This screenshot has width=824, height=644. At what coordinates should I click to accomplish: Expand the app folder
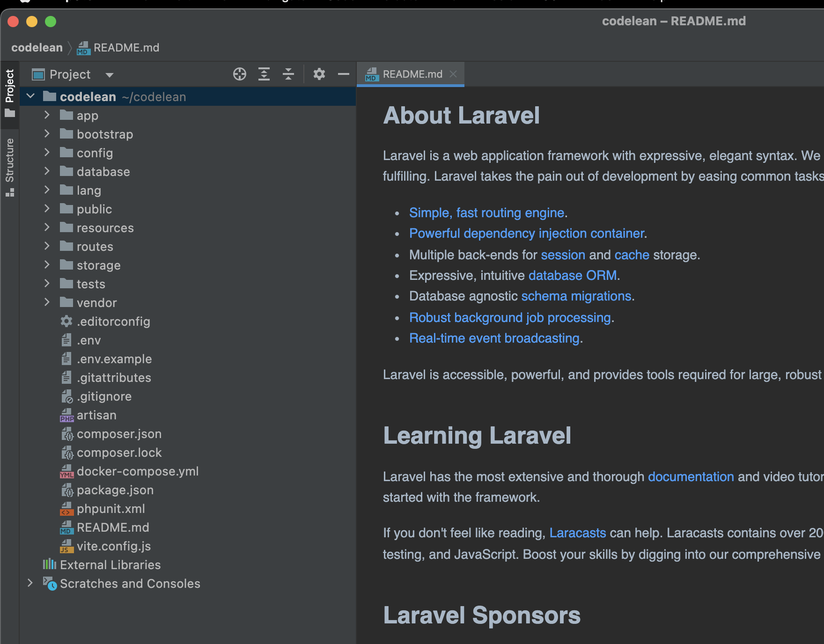coord(47,115)
